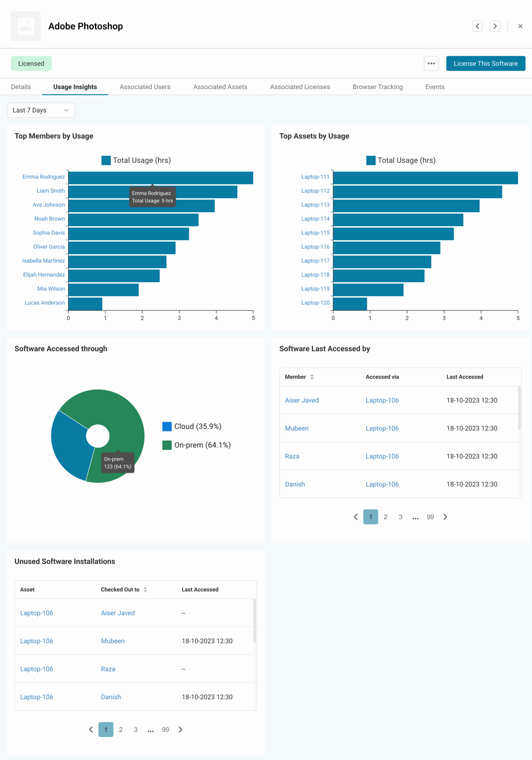
Task: Open Laptop-106 asset in Raza's unused row
Action: pos(37,669)
